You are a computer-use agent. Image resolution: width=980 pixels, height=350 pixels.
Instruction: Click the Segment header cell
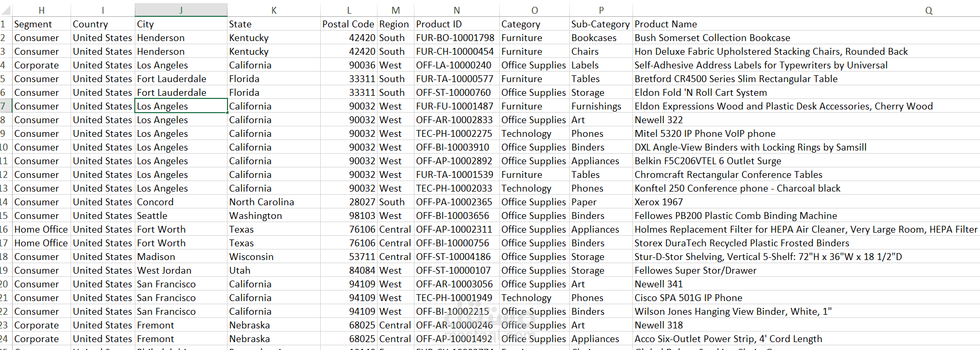[x=33, y=24]
